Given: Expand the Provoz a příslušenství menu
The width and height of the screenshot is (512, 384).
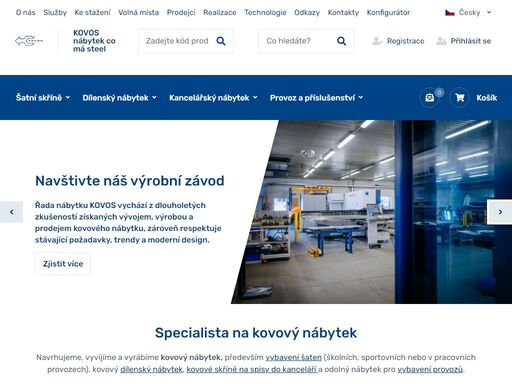Looking at the screenshot, I should [x=316, y=98].
